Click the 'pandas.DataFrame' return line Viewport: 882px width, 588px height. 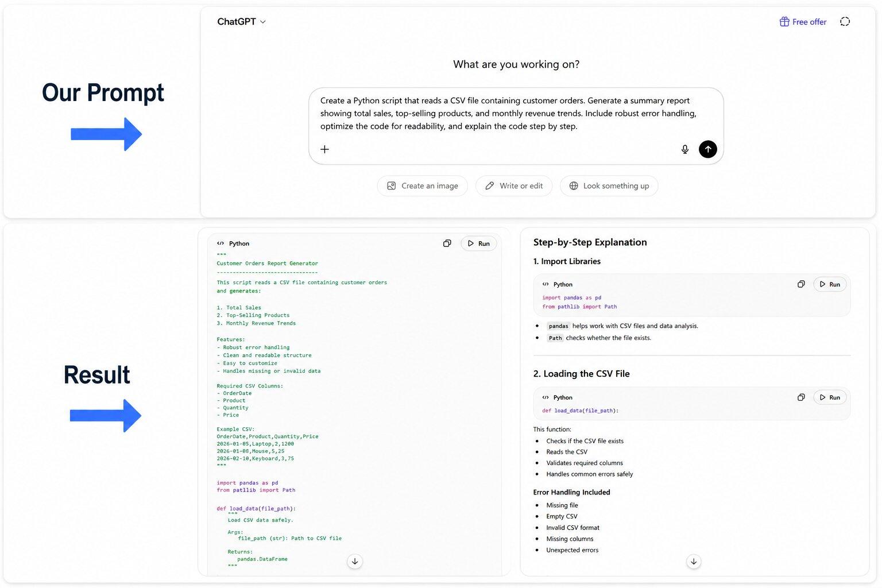[262, 559]
